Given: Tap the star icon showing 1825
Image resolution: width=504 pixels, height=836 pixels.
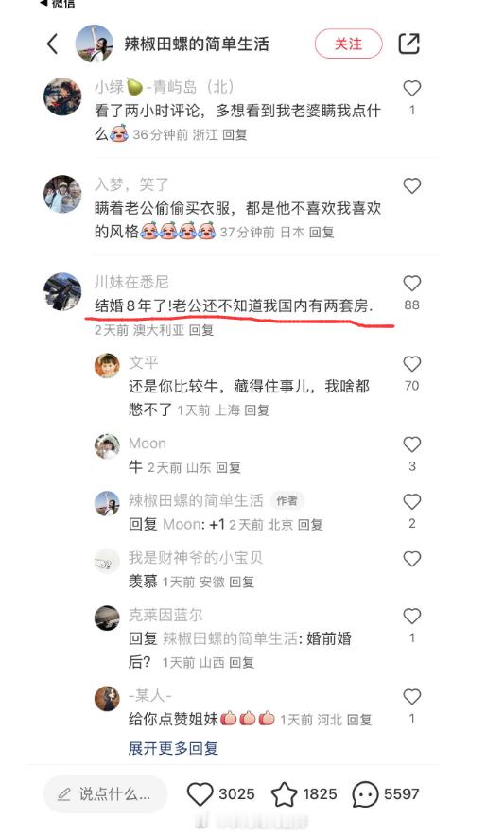Looking at the screenshot, I should coord(285,793).
